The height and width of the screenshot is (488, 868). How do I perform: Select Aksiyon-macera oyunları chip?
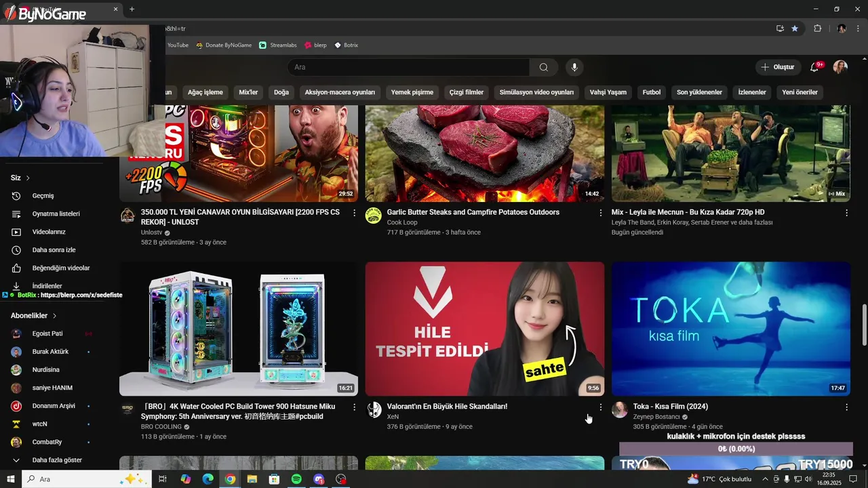[340, 92]
